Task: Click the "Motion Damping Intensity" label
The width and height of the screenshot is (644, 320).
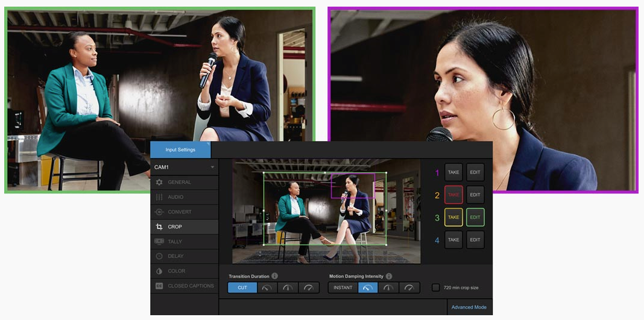Action: [x=356, y=276]
